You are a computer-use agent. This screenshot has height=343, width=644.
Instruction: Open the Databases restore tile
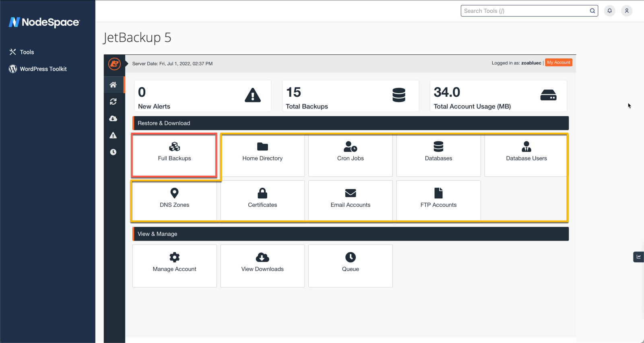coord(438,155)
